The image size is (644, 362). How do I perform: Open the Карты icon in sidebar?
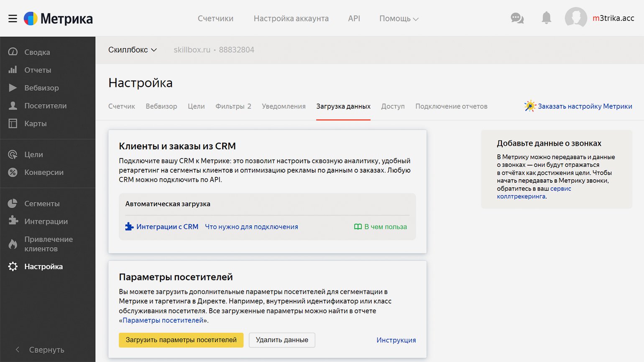[x=13, y=123]
